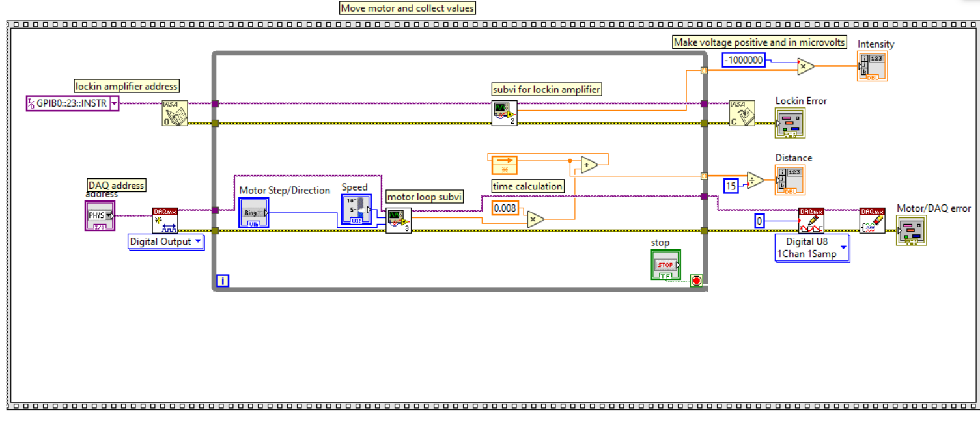The width and height of the screenshot is (980, 440).
Task: Click the multiply node beside -1000000
Action: point(806,66)
